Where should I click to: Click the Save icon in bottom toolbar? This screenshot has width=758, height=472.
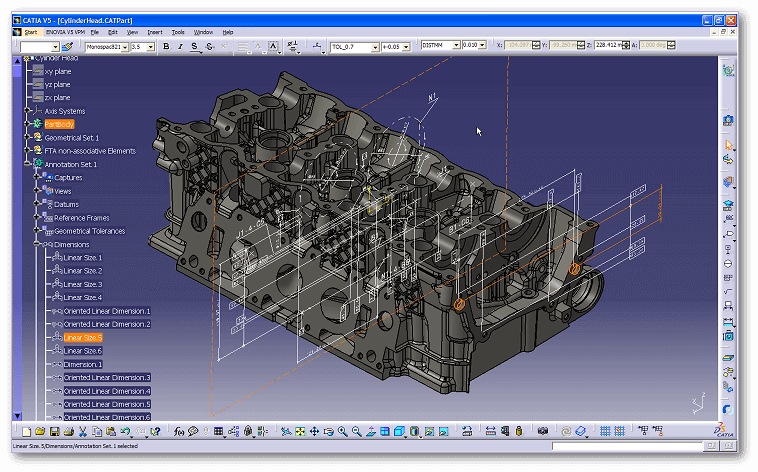tap(54, 431)
